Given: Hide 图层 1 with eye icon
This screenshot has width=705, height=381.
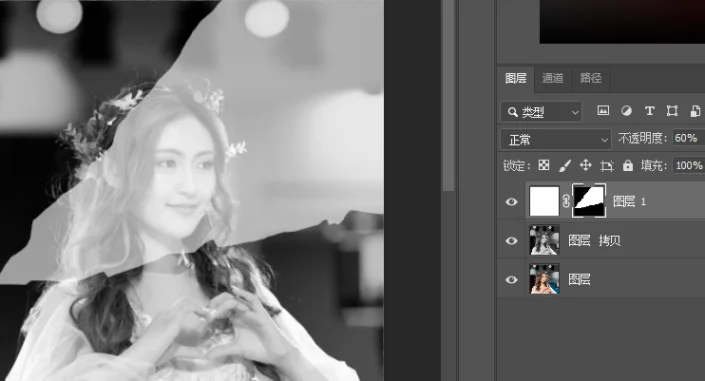Looking at the screenshot, I should click(511, 202).
